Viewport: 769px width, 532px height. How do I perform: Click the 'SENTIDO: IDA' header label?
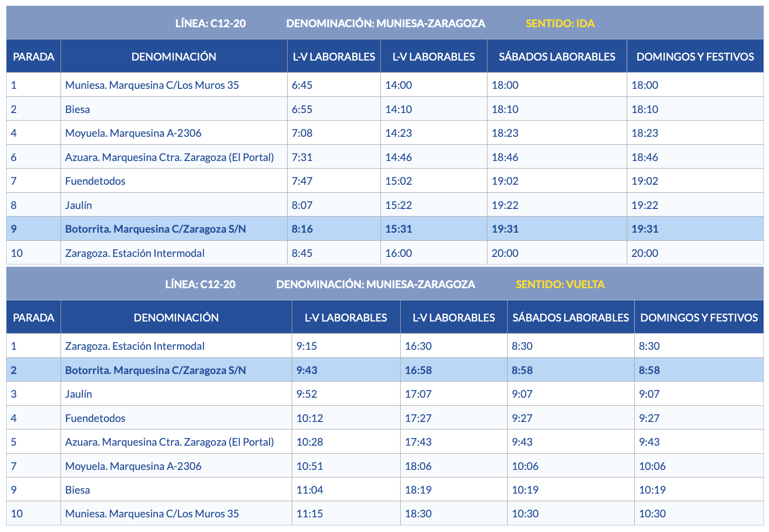click(x=560, y=23)
